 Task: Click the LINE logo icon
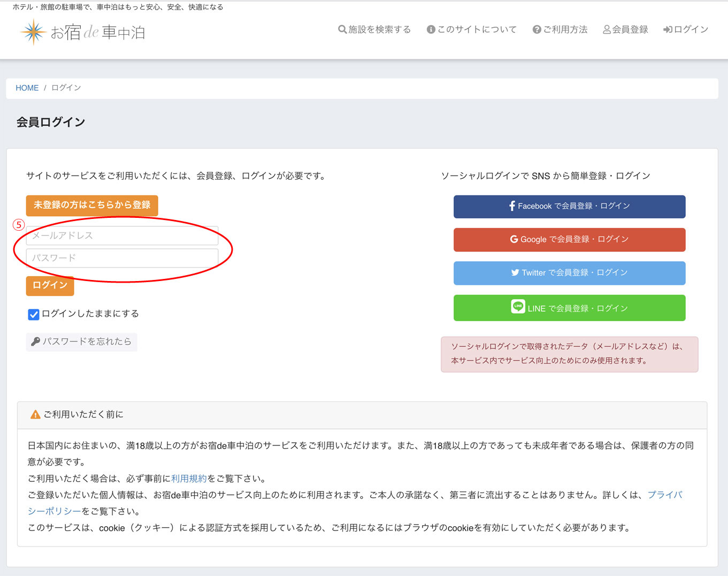(518, 306)
